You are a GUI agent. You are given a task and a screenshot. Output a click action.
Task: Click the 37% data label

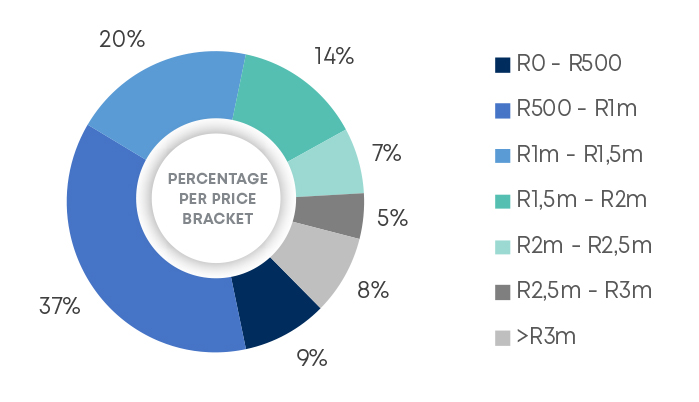[x=60, y=306]
